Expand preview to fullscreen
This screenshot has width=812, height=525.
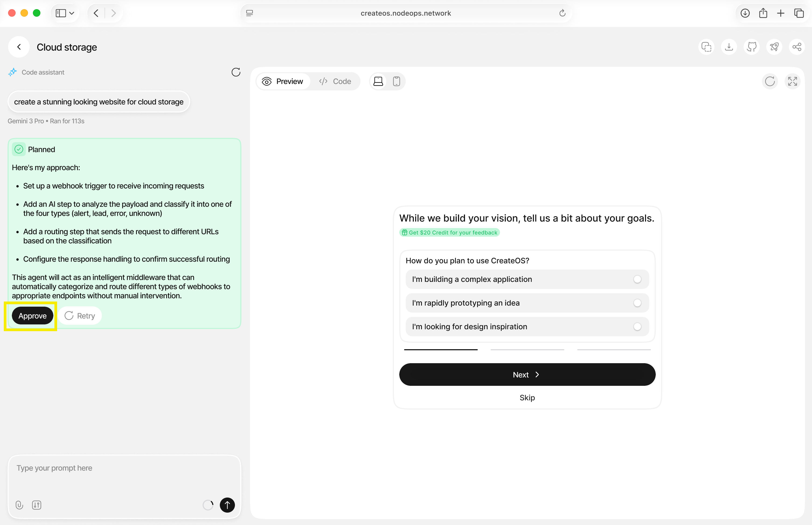pyautogui.click(x=792, y=82)
